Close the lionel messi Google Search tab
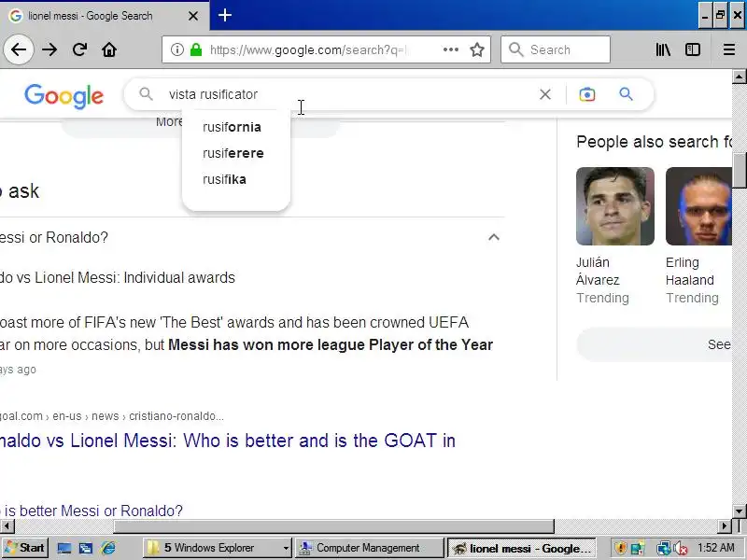The width and height of the screenshot is (747, 560). 193,16
